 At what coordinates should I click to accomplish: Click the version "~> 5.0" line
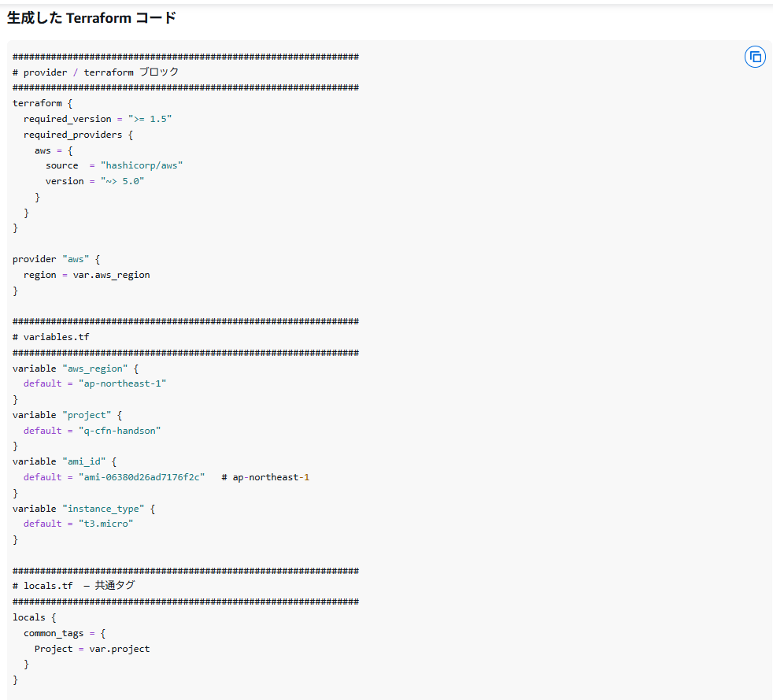point(95,181)
